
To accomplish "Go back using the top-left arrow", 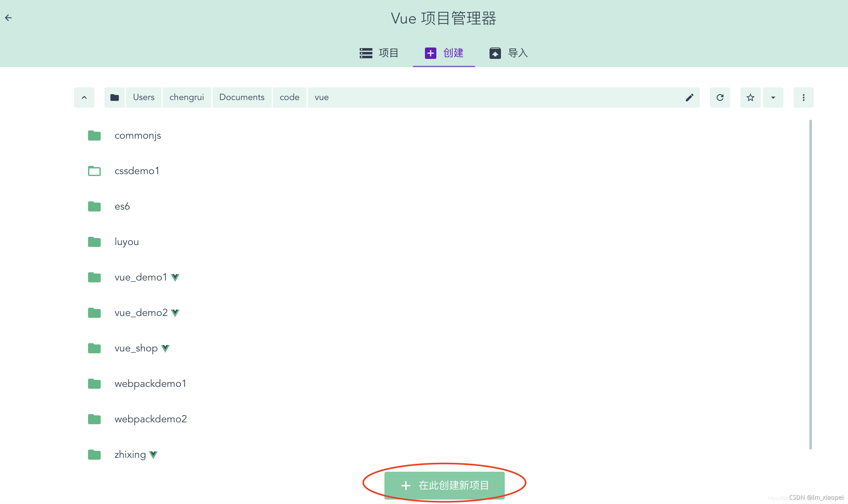I will (8, 18).
